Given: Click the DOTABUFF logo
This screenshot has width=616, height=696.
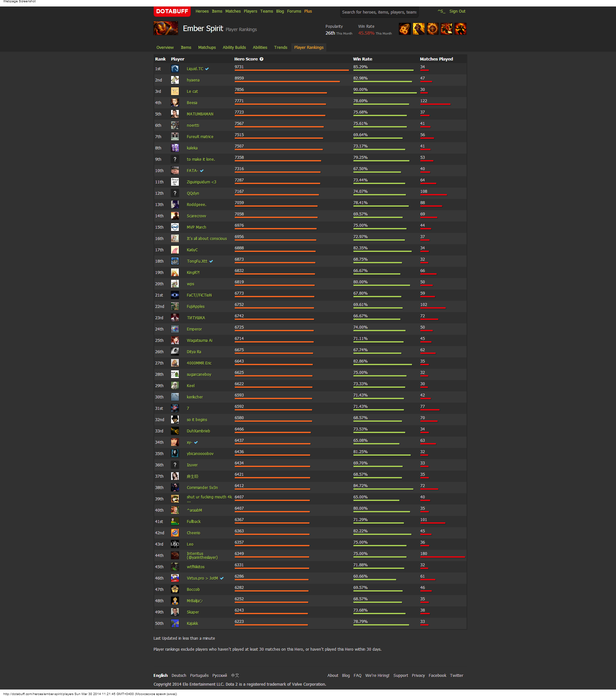Looking at the screenshot, I should (x=172, y=11).
